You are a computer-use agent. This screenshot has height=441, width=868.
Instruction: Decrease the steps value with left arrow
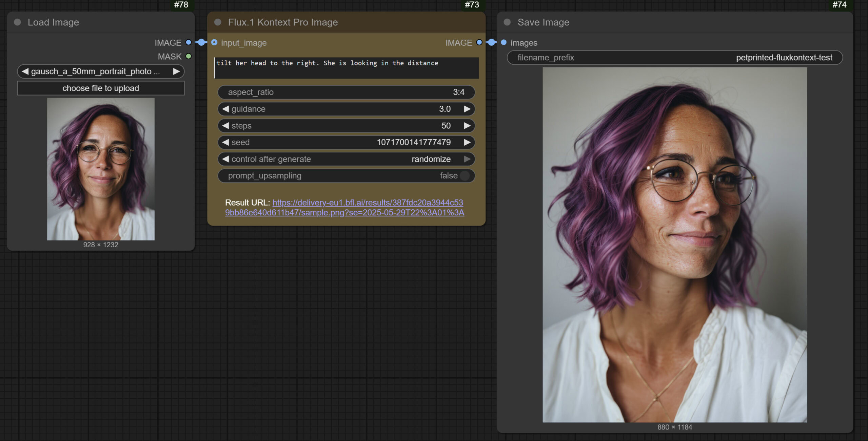[x=225, y=126]
